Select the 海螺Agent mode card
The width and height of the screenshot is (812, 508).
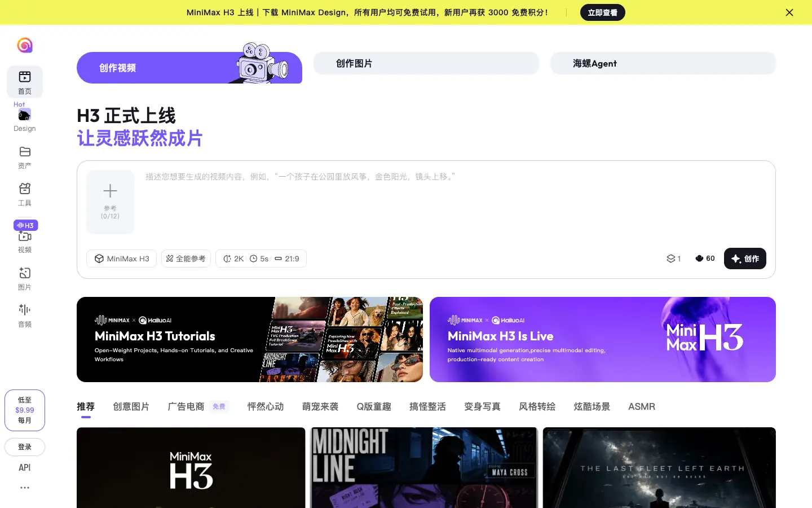point(663,63)
